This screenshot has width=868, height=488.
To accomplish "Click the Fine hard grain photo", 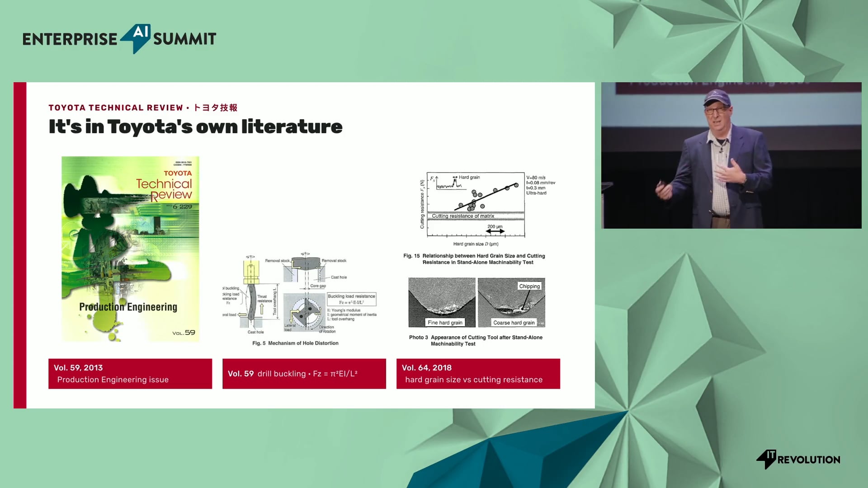I will click(442, 302).
